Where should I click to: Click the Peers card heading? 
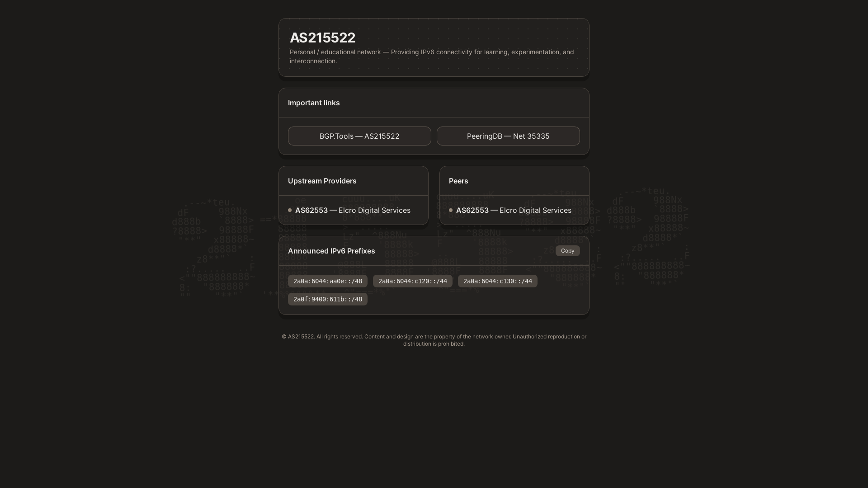(x=458, y=181)
